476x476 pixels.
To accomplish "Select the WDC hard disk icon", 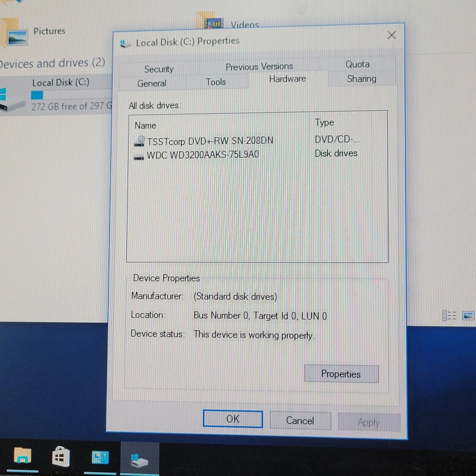I will (x=139, y=157).
